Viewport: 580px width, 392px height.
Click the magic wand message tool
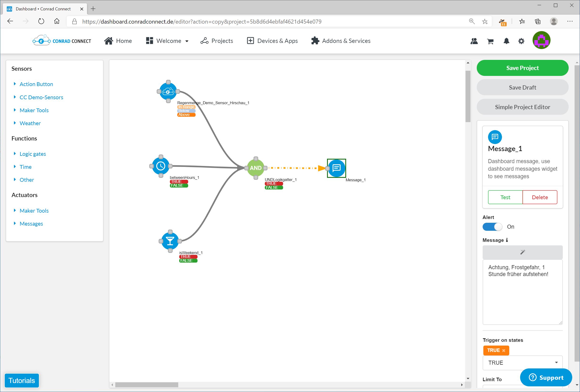(522, 252)
